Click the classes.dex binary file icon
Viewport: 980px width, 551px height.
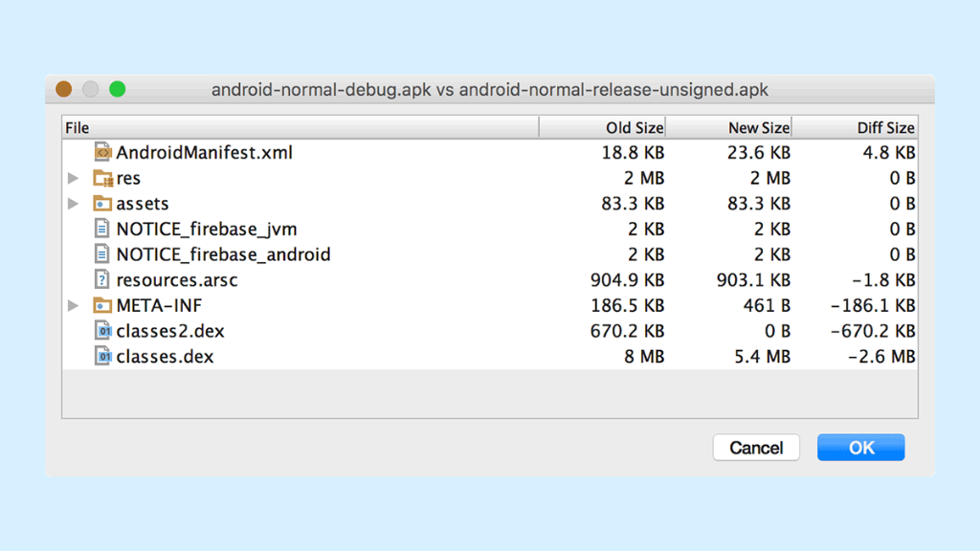pyautogui.click(x=102, y=356)
